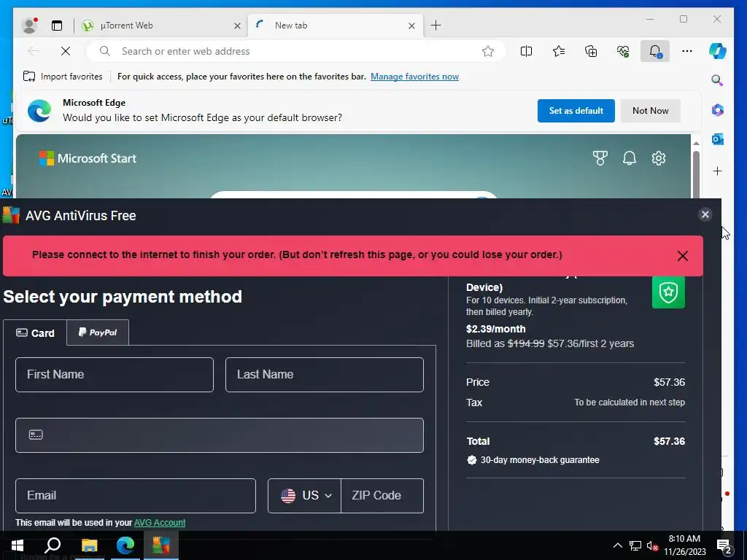
Task: Select the Card payment tab
Action: click(x=35, y=332)
